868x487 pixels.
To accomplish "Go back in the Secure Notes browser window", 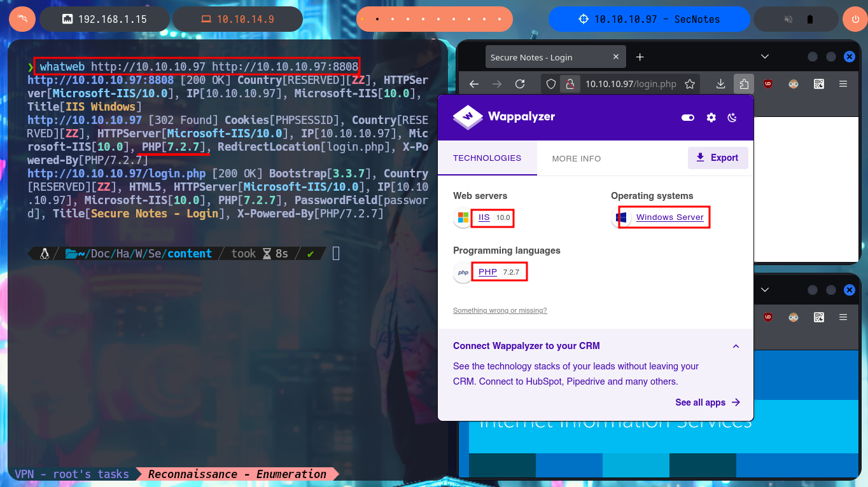I will [473, 84].
